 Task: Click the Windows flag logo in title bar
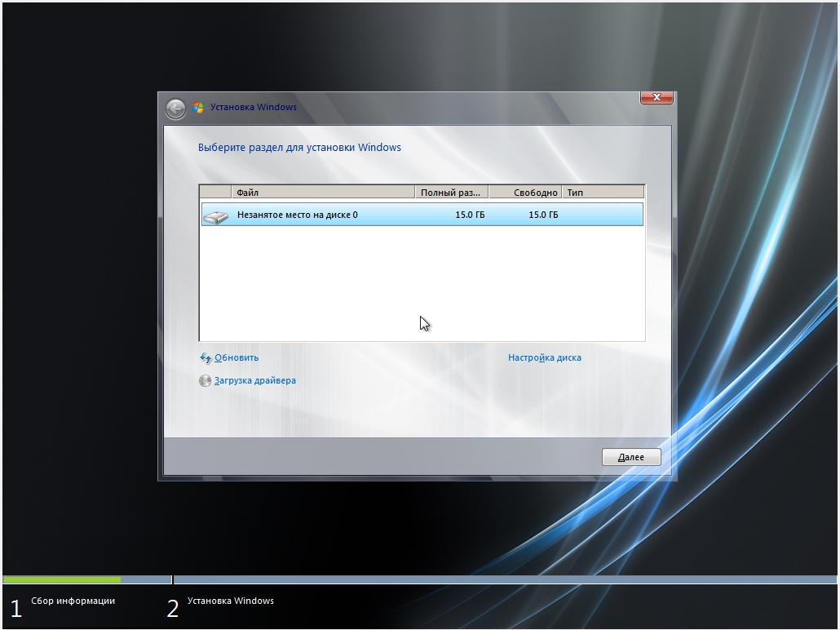198,107
